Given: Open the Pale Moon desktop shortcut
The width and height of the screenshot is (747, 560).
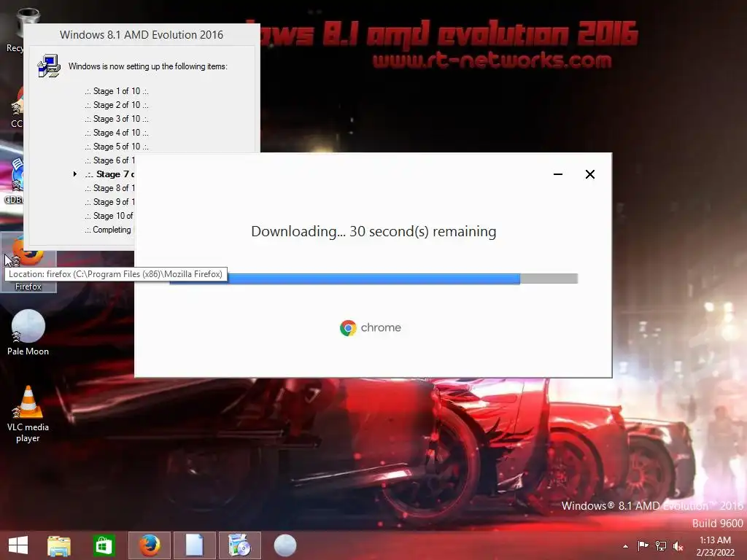Looking at the screenshot, I should tap(28, 332).
